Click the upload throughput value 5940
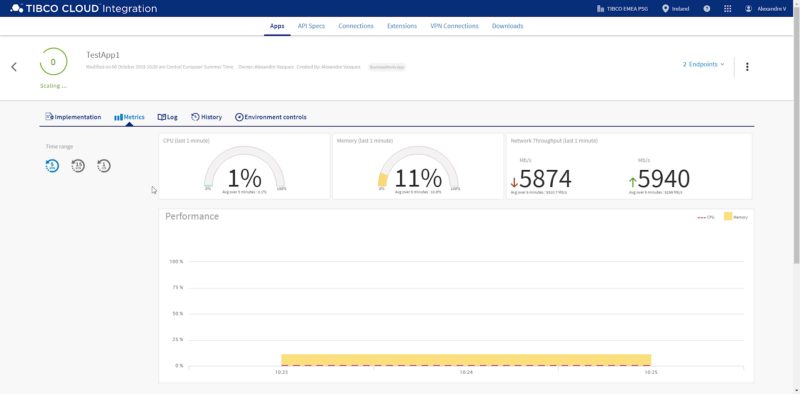The width and height of the screenshot is (800, 394). [x=664, y=179]
